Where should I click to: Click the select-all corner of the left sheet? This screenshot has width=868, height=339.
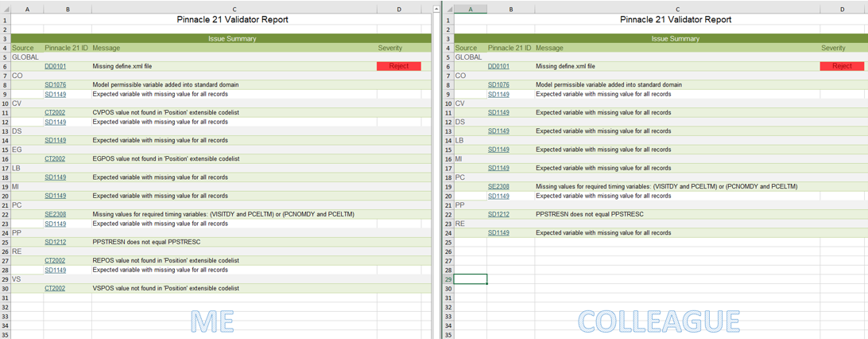[5, 9]
